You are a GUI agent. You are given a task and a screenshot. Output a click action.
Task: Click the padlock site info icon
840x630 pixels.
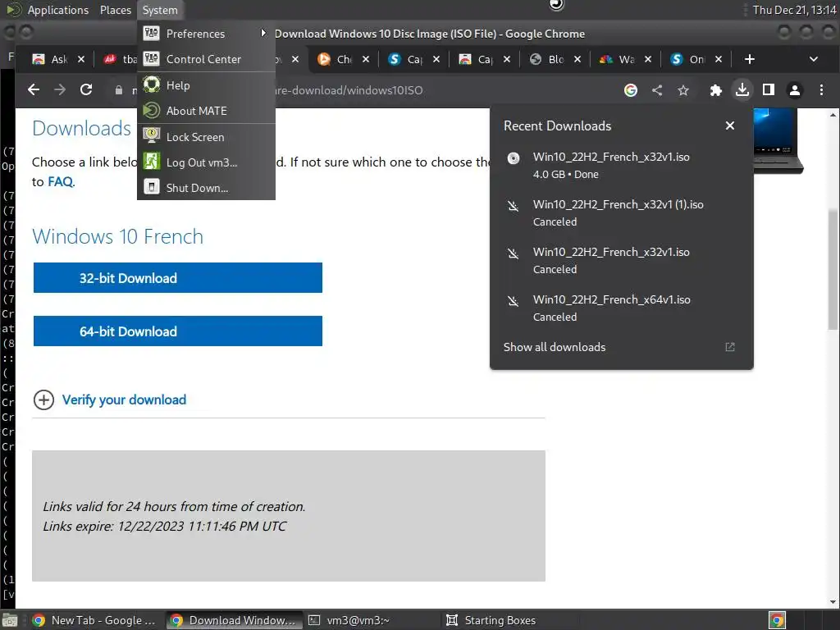point(118,90)
